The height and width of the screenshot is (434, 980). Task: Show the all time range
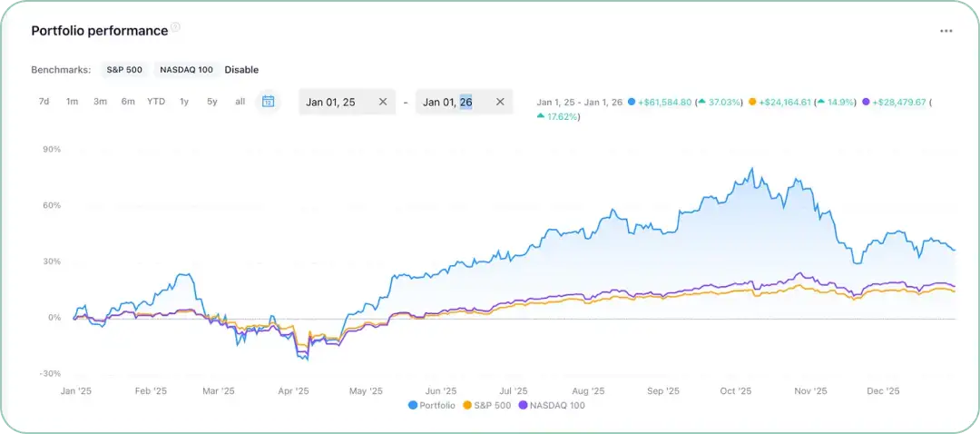[240, 102]
